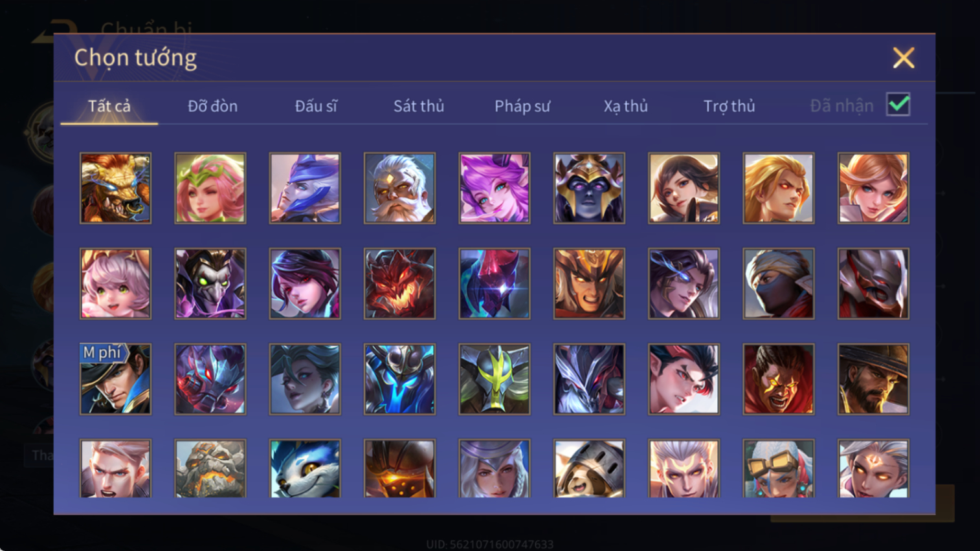
Task: Choose the bearded cowboy hat hero
Action: coord(873,379)
